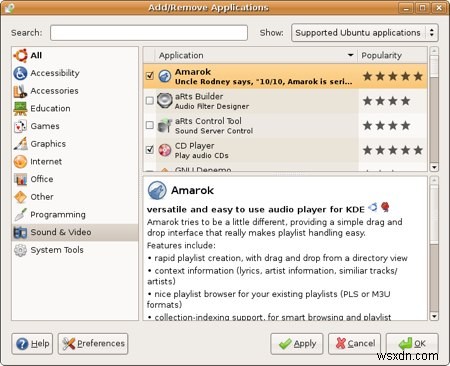The height and width of the screenshot is (366, 450).
Task: Click the Accessibility wheelchair icon
Action: 20,73
